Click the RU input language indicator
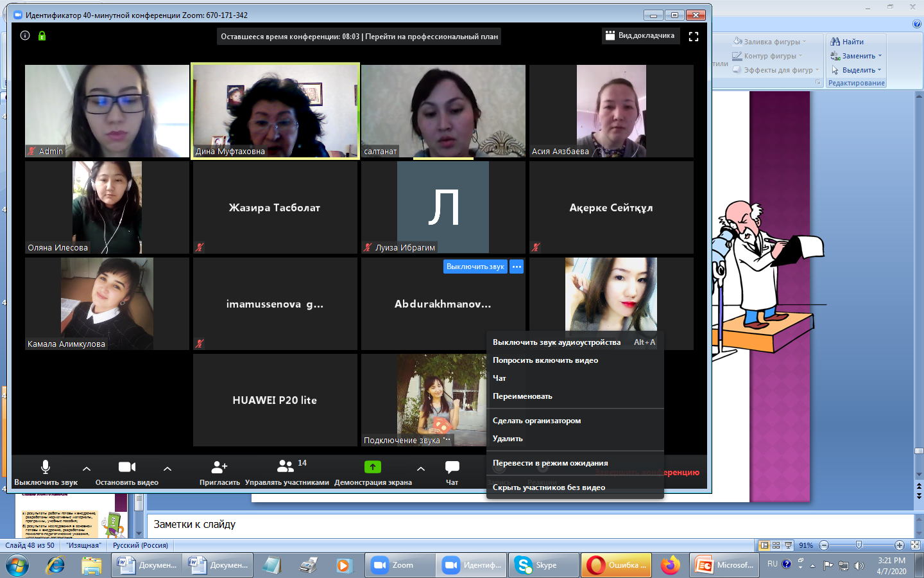This screenshot has width=924, height=578. click(x=773, y=564)
